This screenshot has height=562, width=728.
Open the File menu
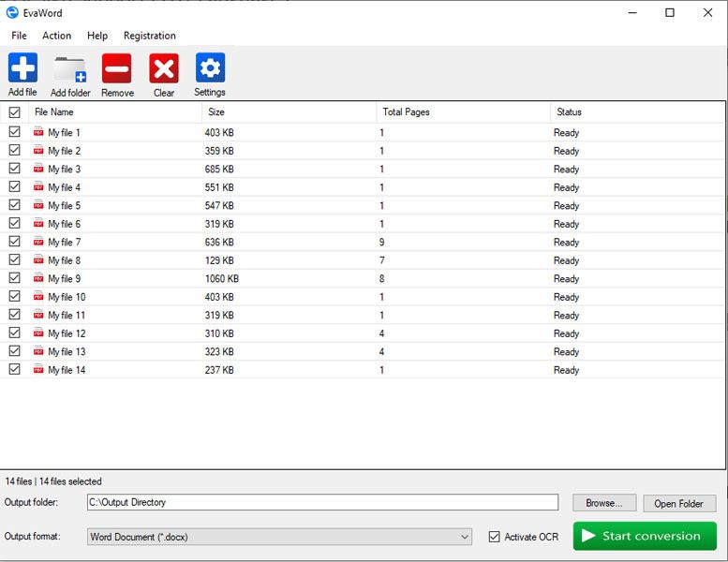[19, 36]
